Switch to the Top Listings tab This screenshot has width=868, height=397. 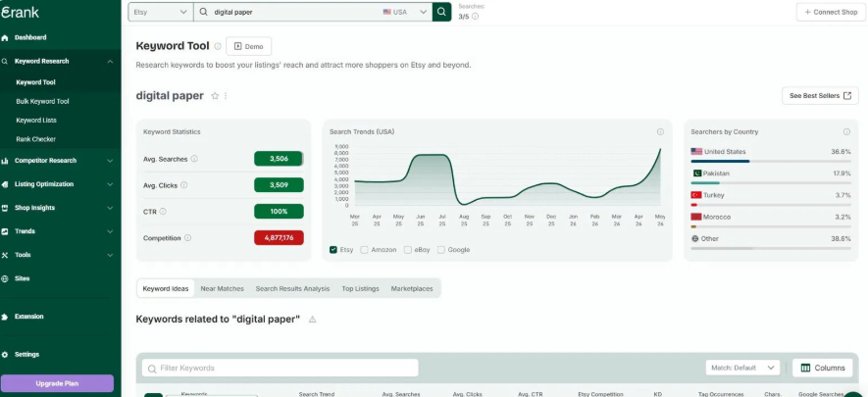360,288
